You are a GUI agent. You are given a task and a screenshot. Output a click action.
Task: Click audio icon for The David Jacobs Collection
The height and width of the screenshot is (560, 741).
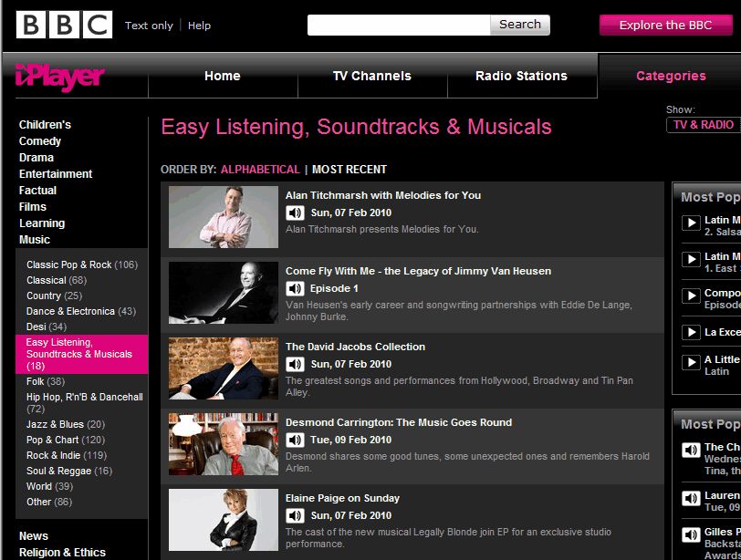point(295,364)
